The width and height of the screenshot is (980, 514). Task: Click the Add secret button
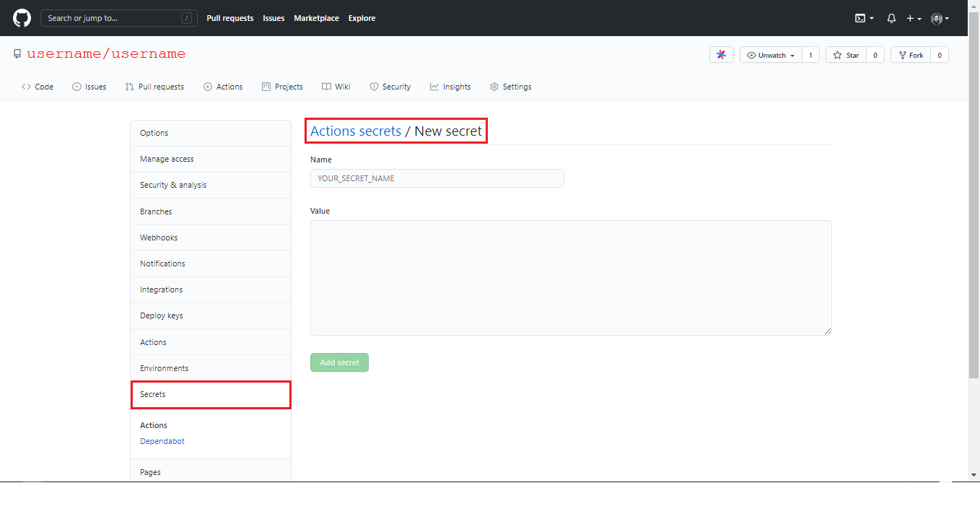[x=339, y=362]
